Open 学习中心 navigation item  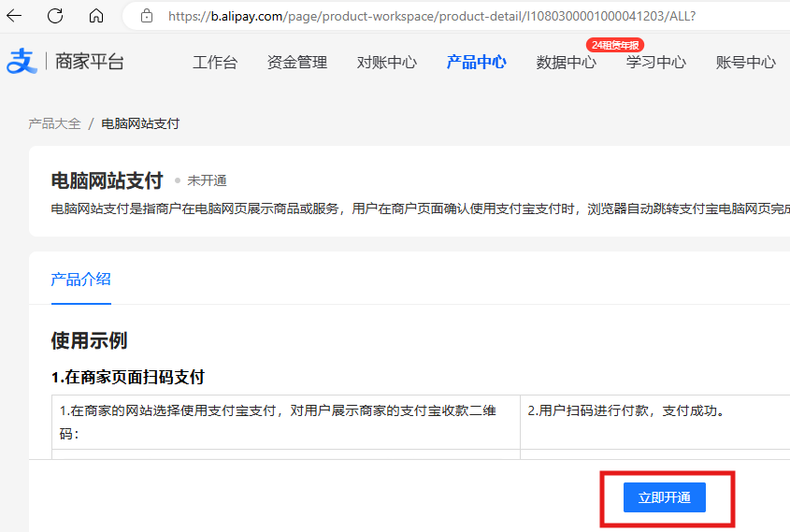pos(656,63)
